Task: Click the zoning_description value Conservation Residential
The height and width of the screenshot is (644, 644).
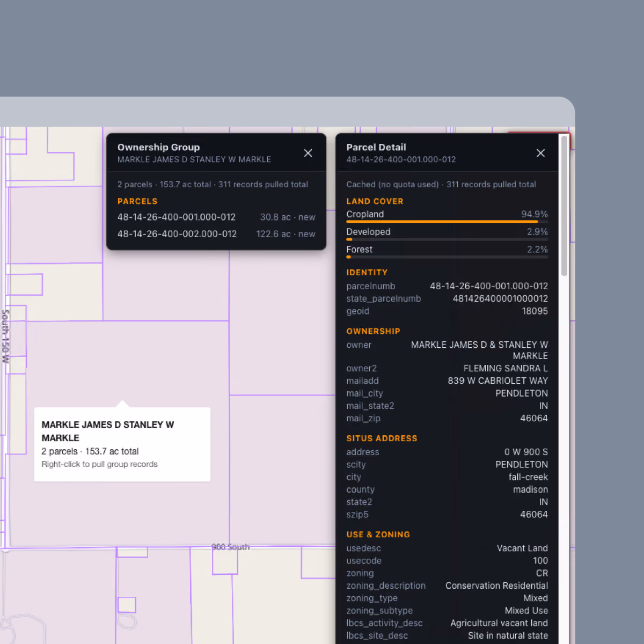Action: [496, 586]
